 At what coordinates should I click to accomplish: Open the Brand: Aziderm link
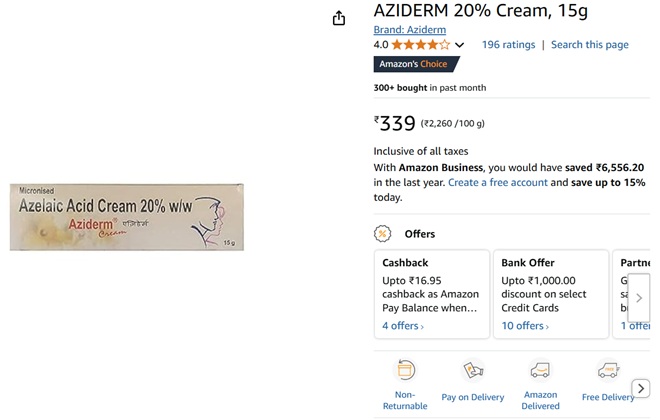[x=410, y=30]
